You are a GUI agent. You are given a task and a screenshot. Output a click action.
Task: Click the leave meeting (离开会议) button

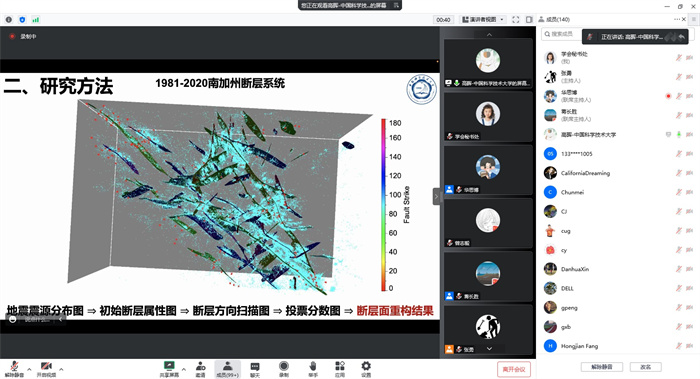[514, 369]
